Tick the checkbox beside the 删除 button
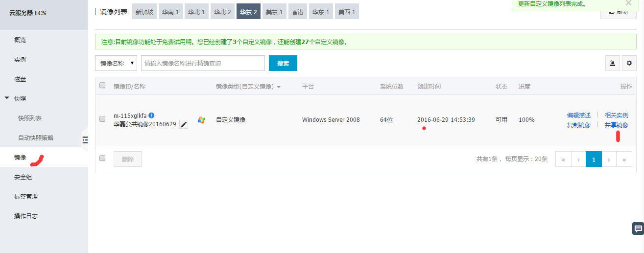The image size is (644, 253). [x=102, y=158]
